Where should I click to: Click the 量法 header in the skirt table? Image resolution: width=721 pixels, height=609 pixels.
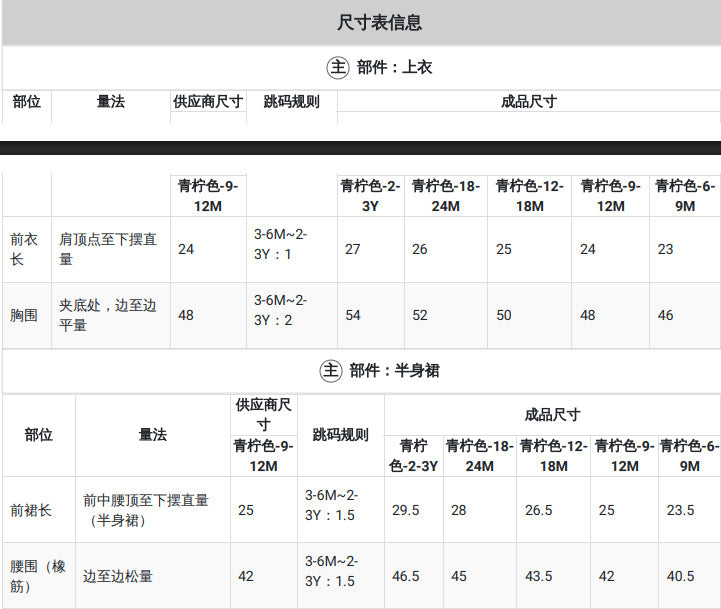pyautogui.click(x=153, y=435)
